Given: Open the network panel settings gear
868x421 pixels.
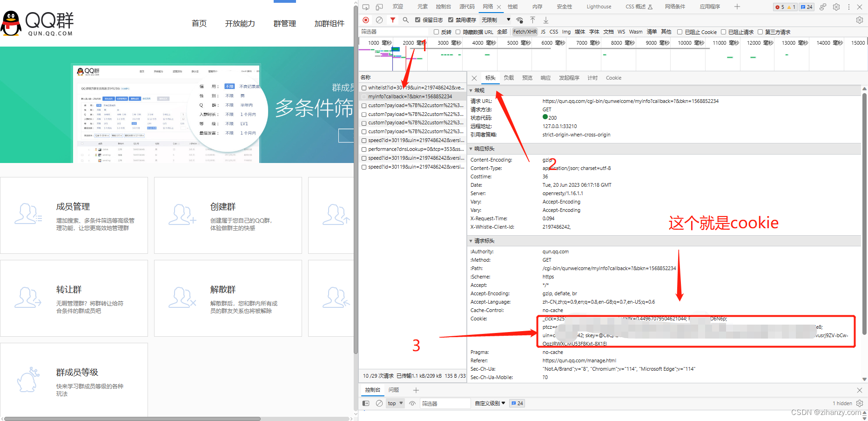Looking at the screenshot, I should point(860,20).
